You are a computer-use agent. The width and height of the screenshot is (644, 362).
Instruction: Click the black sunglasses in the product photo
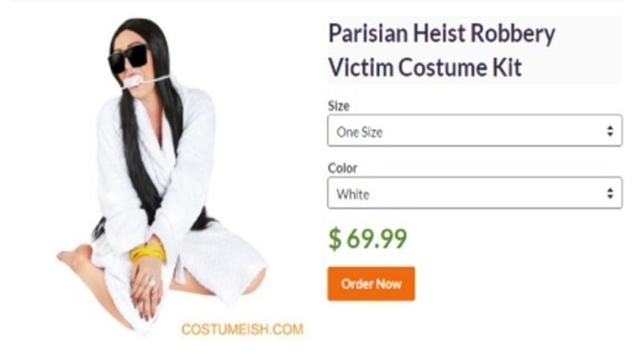pyautogui.click(x=128, y=59)
